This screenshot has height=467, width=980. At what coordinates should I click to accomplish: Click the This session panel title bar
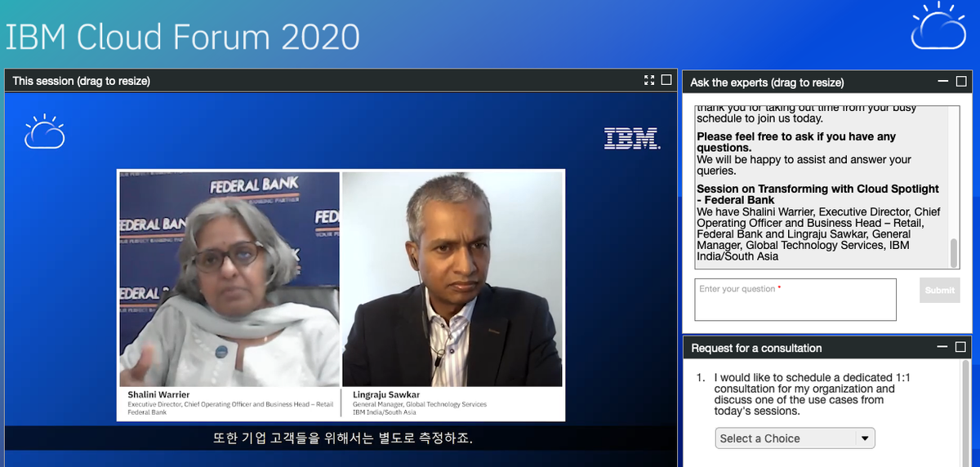point(341,81)
